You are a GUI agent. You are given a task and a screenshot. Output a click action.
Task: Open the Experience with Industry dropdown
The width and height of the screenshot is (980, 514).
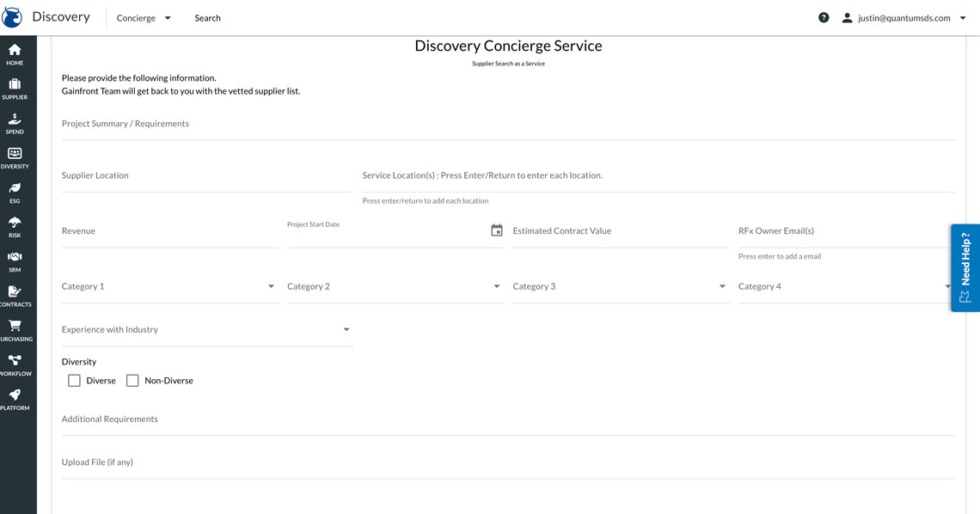pos(346,328)
